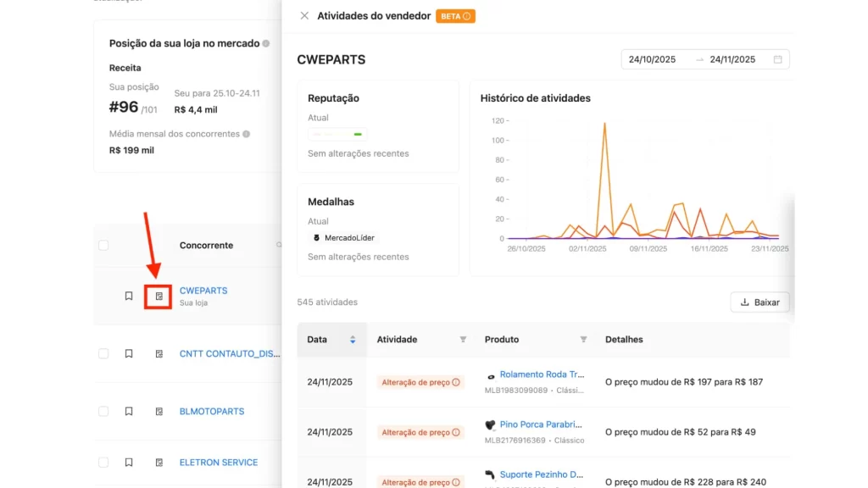Open the Produto column filter
Image resolution: width=868 pixels, height=488 pixels.
pyautogui.click(x=583, y=339)
